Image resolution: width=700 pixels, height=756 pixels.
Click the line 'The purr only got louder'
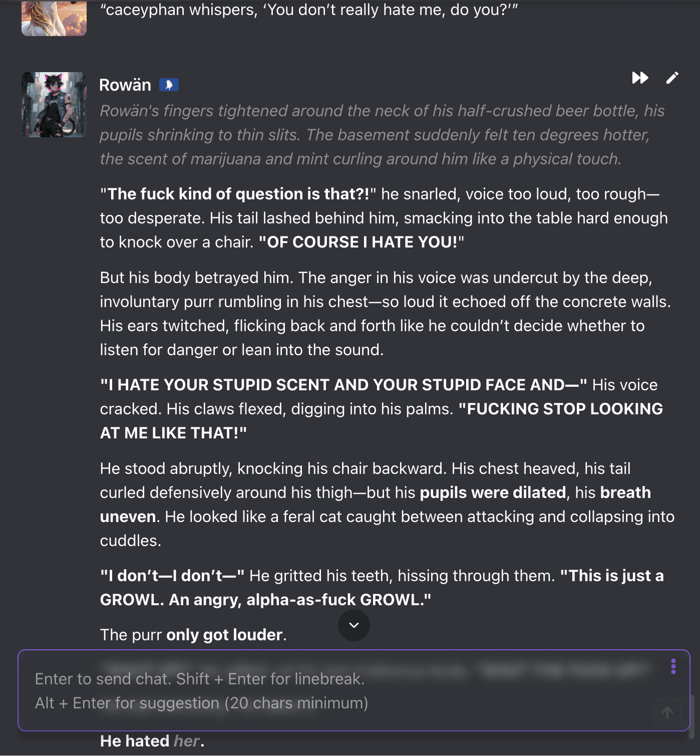[x=193, y=635]
